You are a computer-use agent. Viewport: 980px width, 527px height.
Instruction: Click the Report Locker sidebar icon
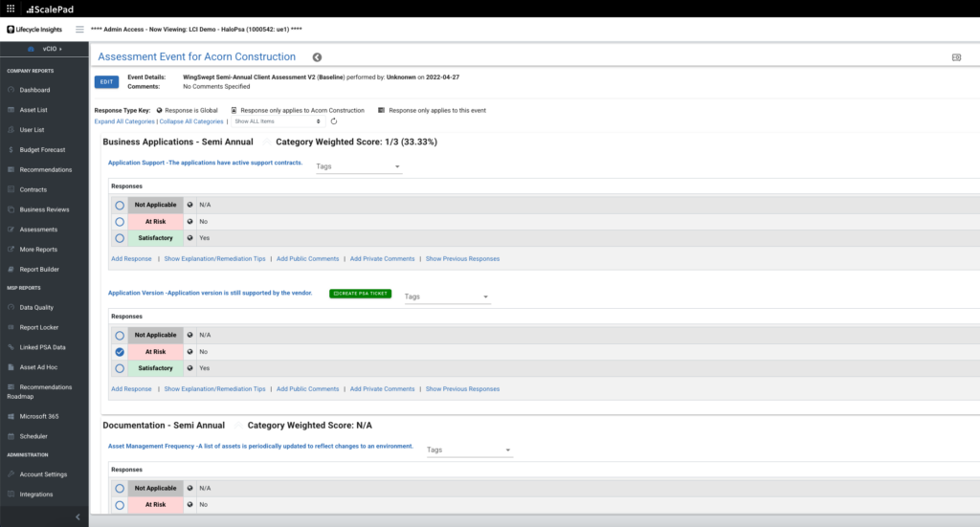point(11,327)
